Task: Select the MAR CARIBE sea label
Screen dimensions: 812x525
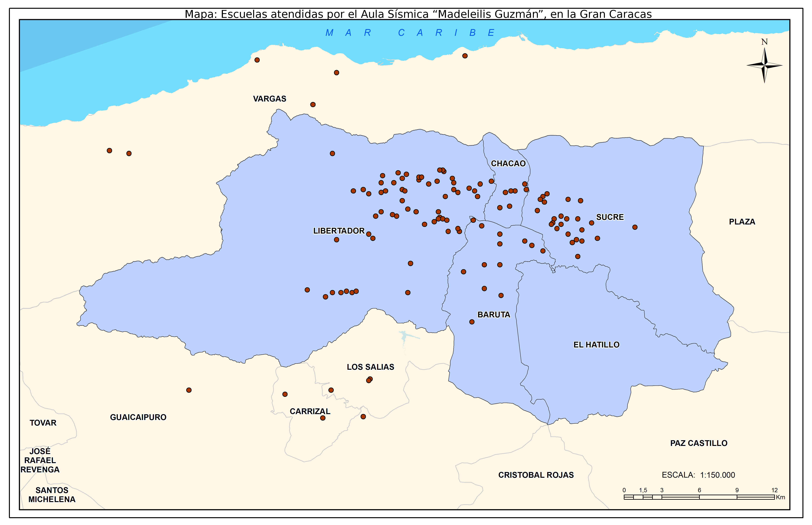Action: pos(409,33)
